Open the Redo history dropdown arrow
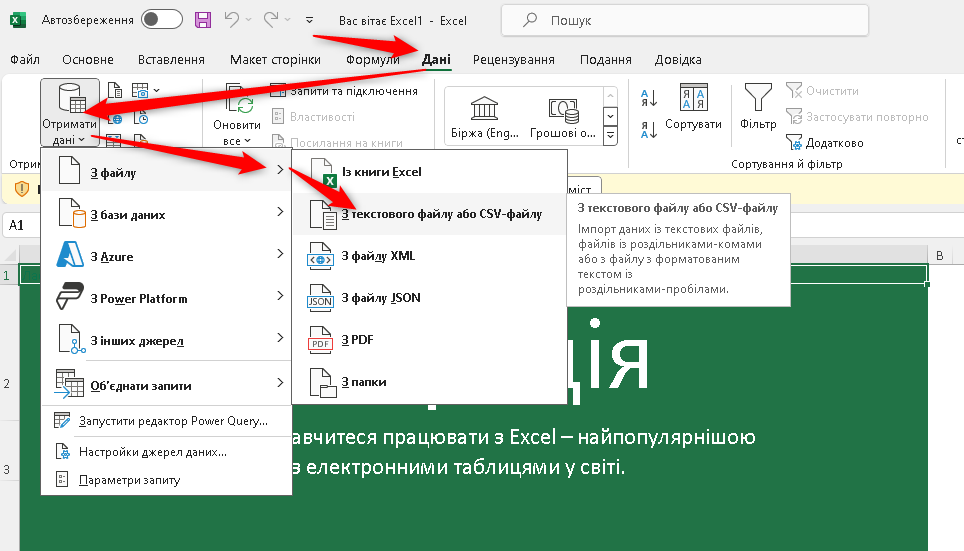 click(x=287, y=20)
